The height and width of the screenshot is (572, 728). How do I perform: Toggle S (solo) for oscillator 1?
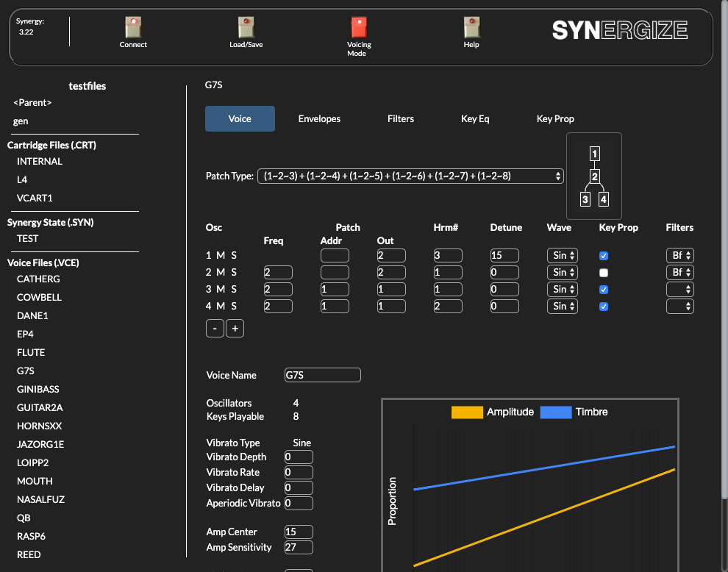pos(234,255)
